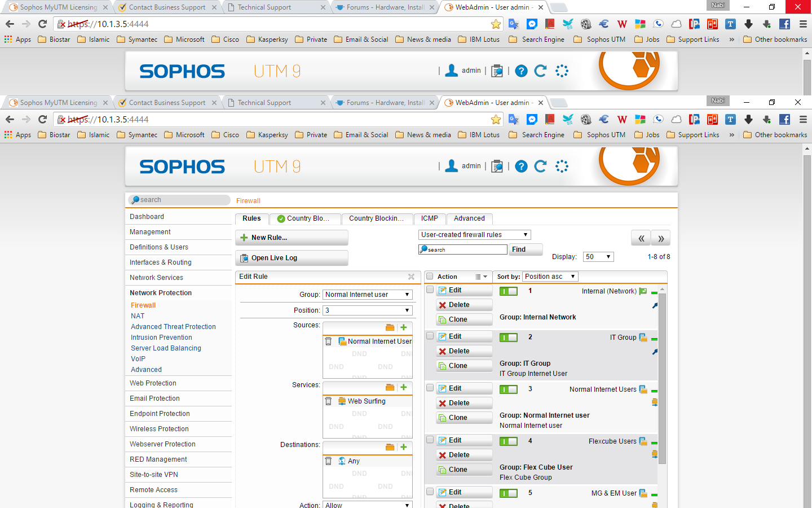
Task: Open the Action dropdown set to Allow
Action: (368, 505)
